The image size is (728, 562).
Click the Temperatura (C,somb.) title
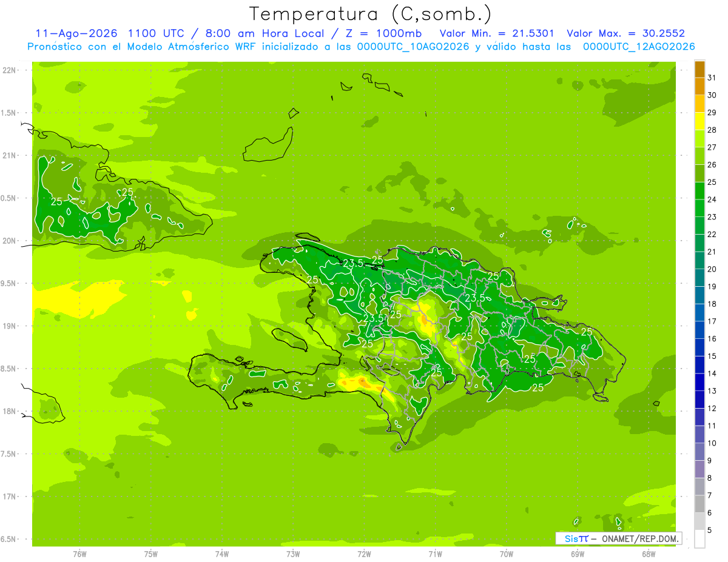click(x=370, y=13)
